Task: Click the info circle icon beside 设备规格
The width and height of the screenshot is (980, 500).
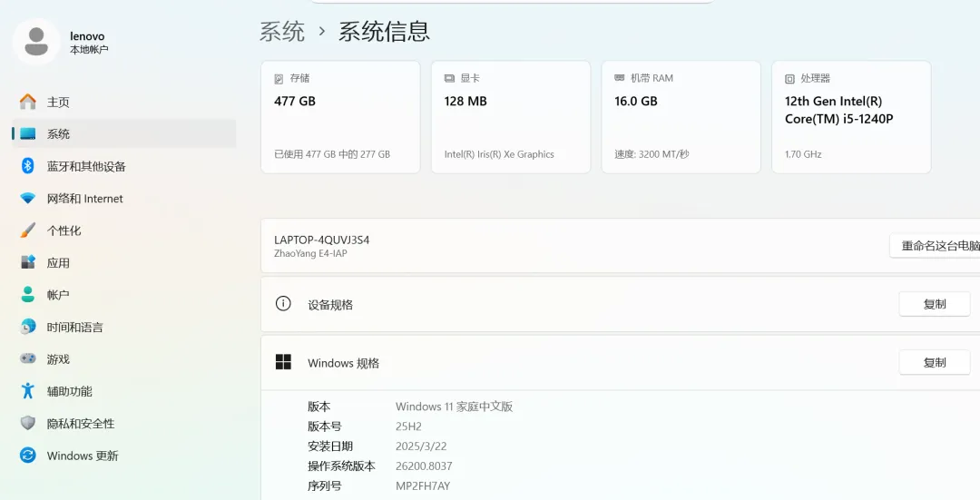Action: tap(283, 304)
